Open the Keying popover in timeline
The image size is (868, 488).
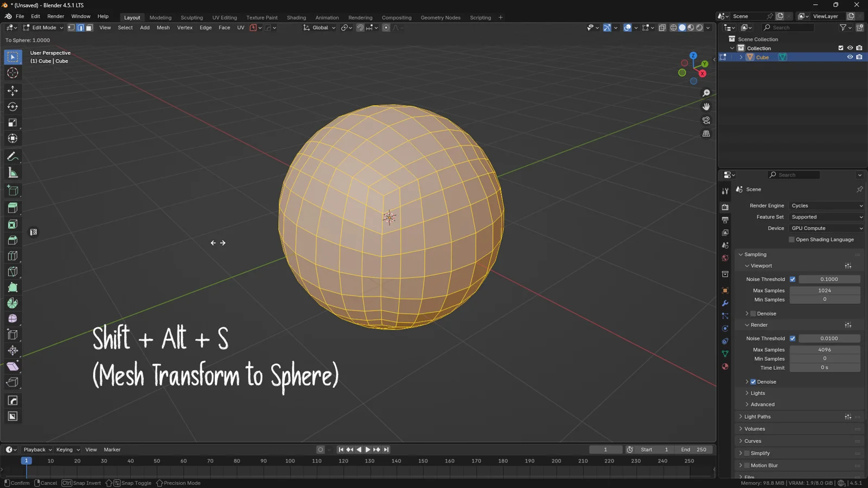click(68, 450)
